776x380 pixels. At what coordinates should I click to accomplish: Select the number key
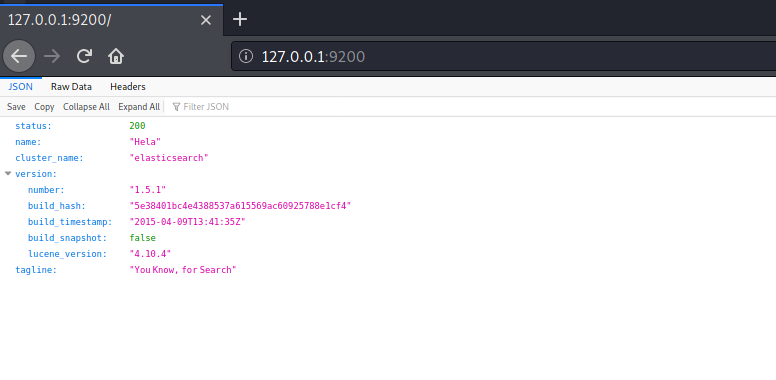[46, 190]
